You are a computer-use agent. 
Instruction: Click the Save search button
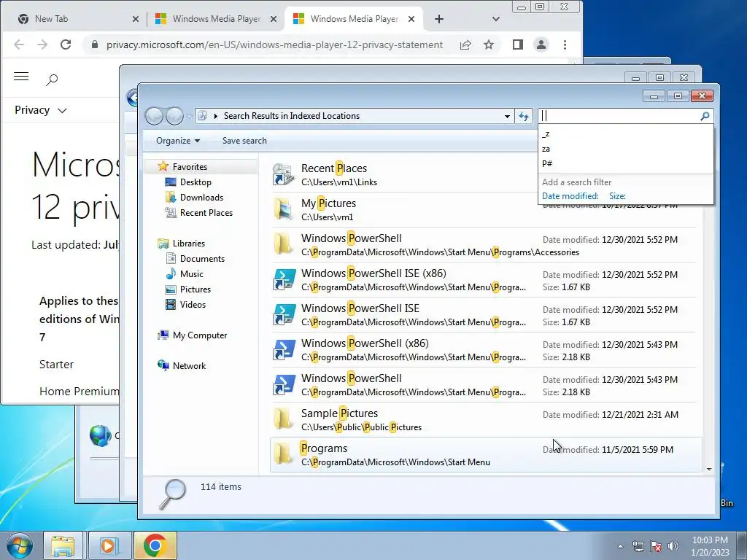coord(244,141)
